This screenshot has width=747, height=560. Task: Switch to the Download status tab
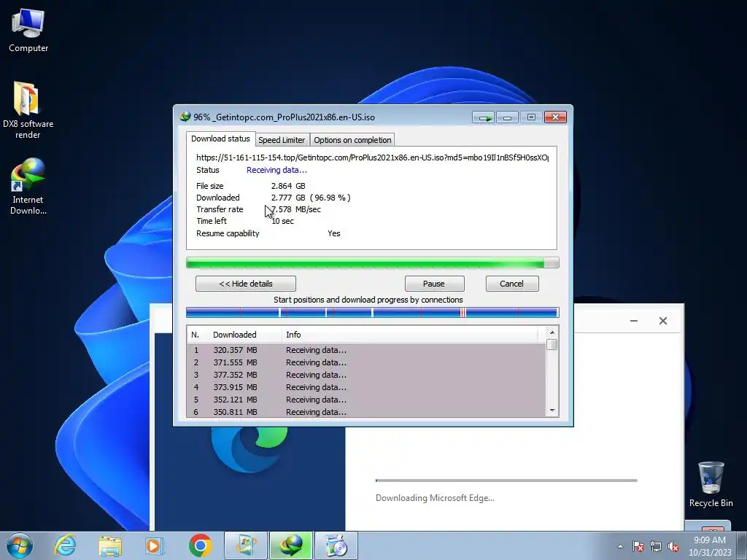click(x=220, y=139)
